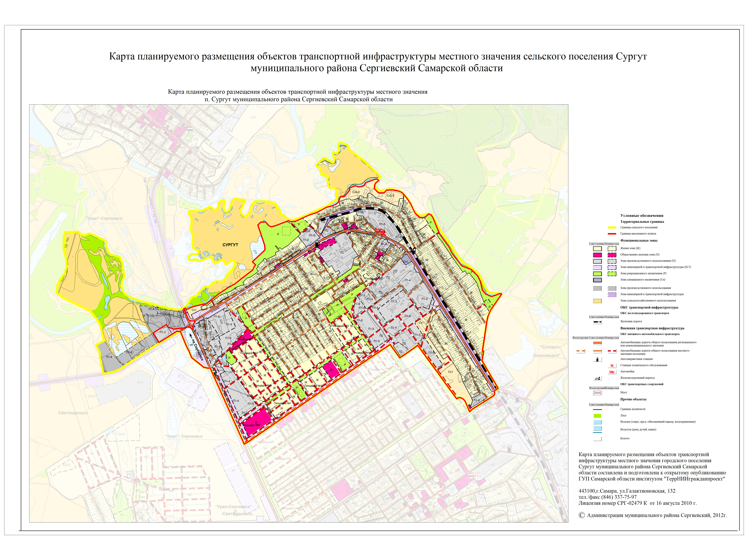Click the agricultural use zone tan swatch
Screen dimensions: 752x560
pos(597,301)
